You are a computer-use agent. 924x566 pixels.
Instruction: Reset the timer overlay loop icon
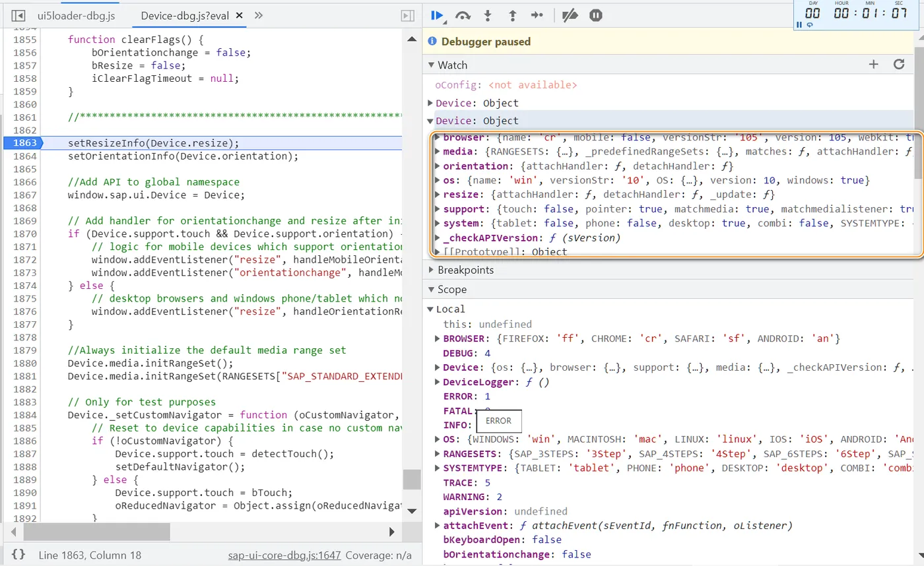tap(810, 25)
